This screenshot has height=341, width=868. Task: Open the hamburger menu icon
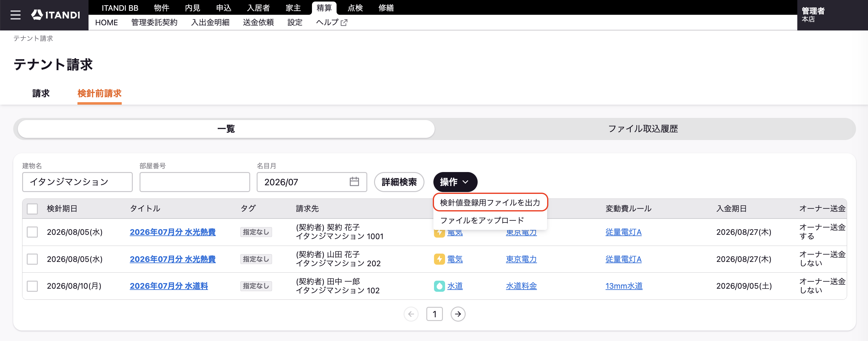tap(15, 15)
